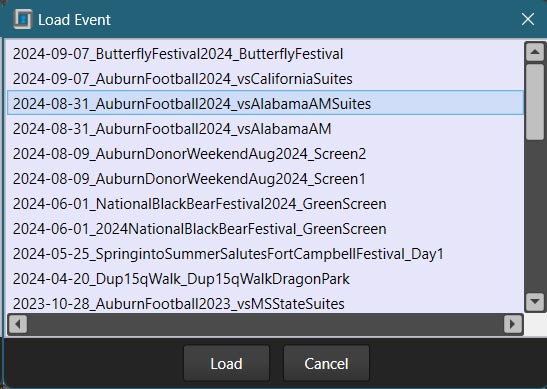Select the vsCaliforniaSuites Auburn football event

[265, 79]
